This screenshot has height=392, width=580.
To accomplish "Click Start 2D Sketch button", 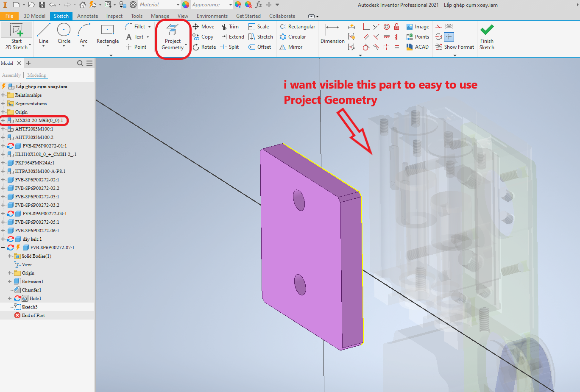I will [x=16, y=36].
